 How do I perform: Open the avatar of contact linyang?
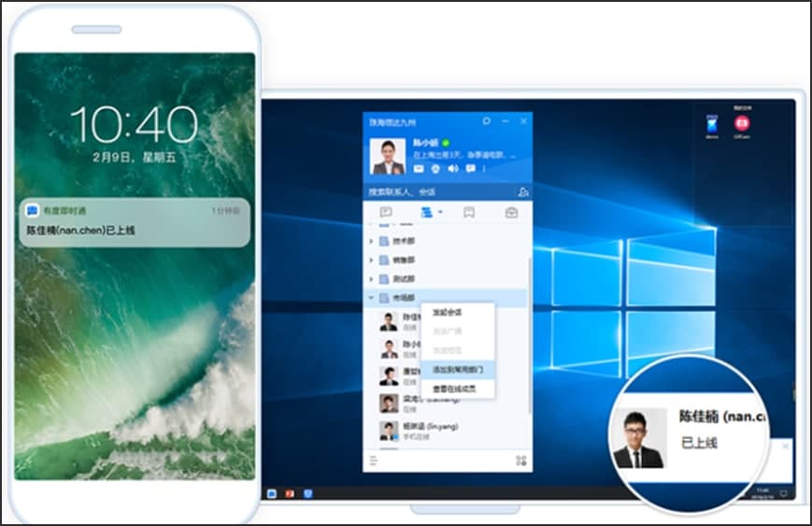[389, 431]
